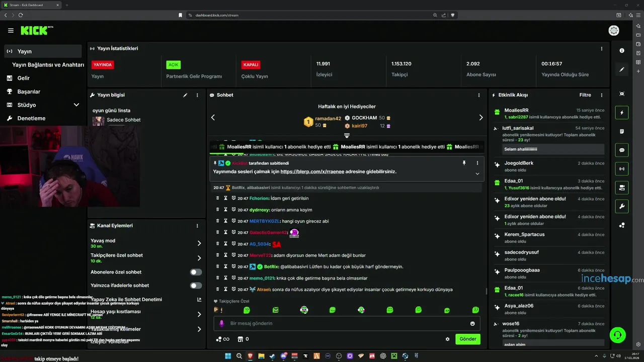Reload the page with browser refresh button
This screenshot has width=644, height=362.
(x=21, y=15)
